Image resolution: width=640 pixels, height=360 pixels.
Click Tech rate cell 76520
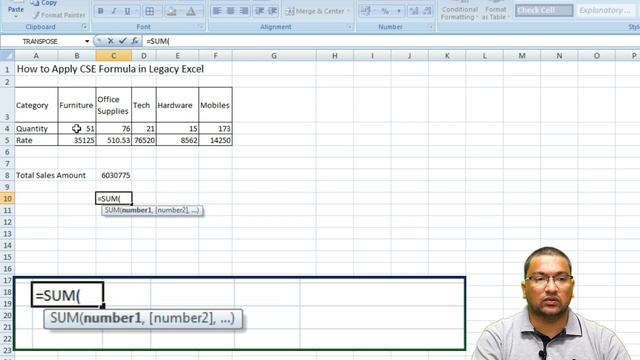144,140
